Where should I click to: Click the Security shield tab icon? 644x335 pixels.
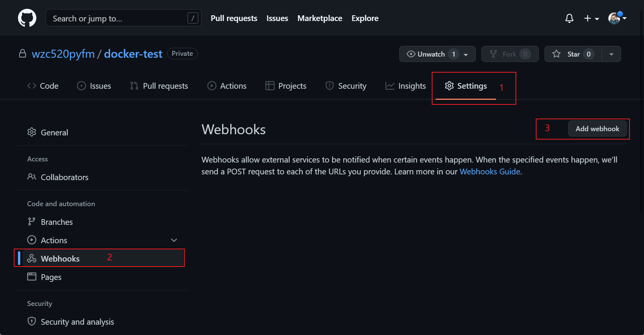click(x=329, y=86)
